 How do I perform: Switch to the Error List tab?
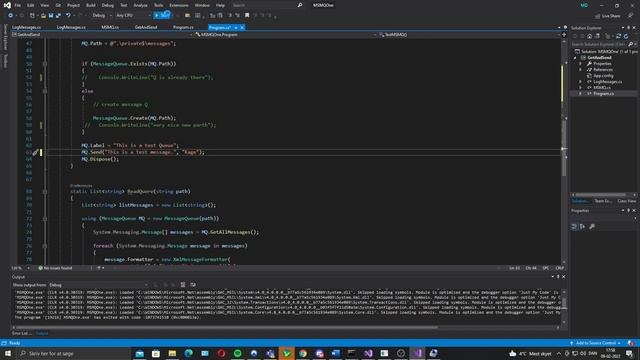click(21, 333)
